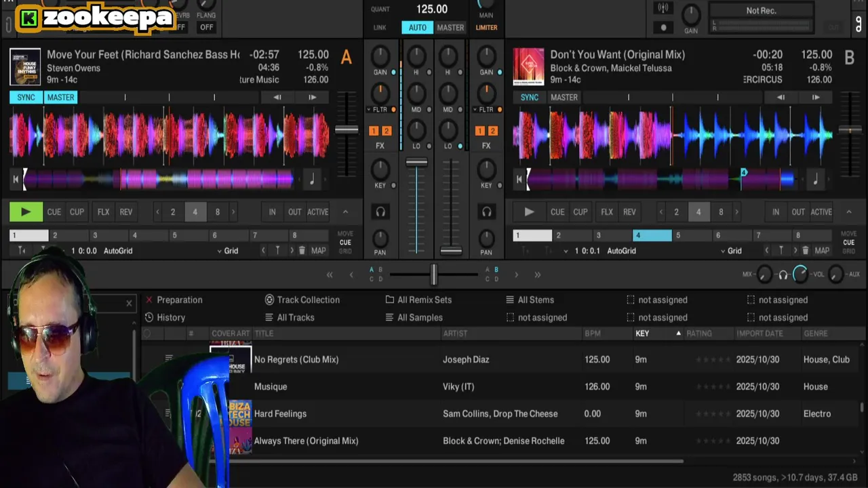Snap crossfader fully right with double arrow
The height and width of the screenshot is (488, 868).
pos(537,274)
